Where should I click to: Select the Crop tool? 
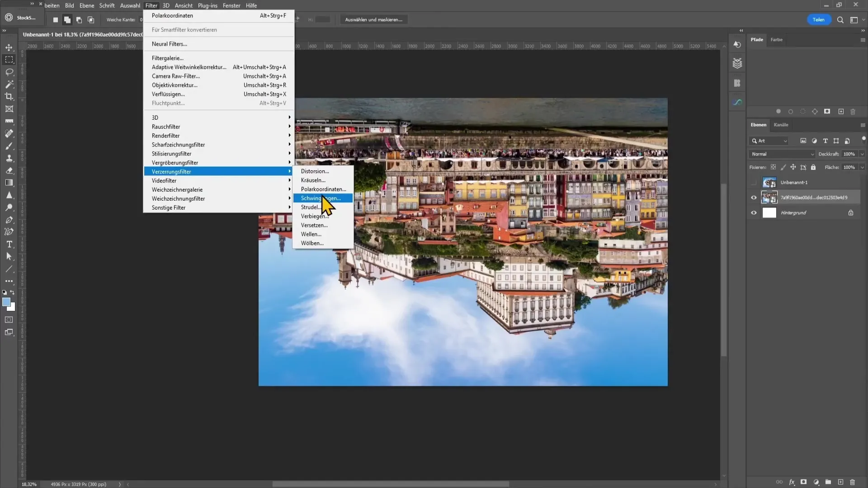coord(9,96)
